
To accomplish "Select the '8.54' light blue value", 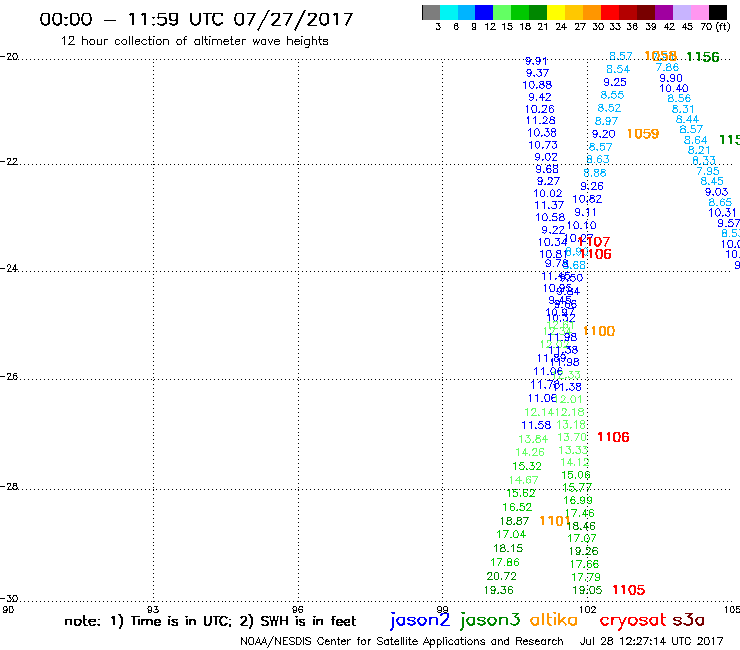I will (618, 69).
